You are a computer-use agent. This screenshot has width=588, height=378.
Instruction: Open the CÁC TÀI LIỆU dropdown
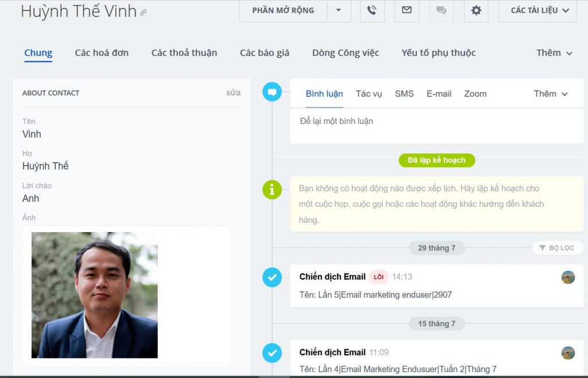(537, 10)
